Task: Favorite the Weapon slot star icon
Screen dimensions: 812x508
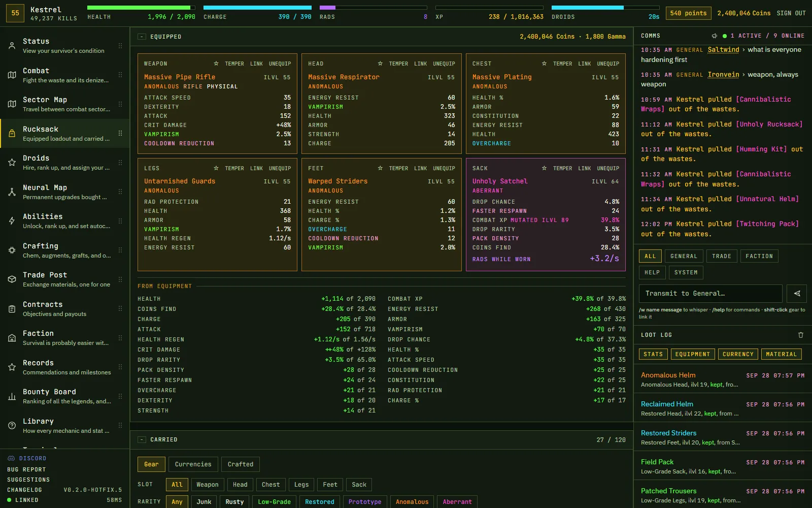Action: point(216,64)
